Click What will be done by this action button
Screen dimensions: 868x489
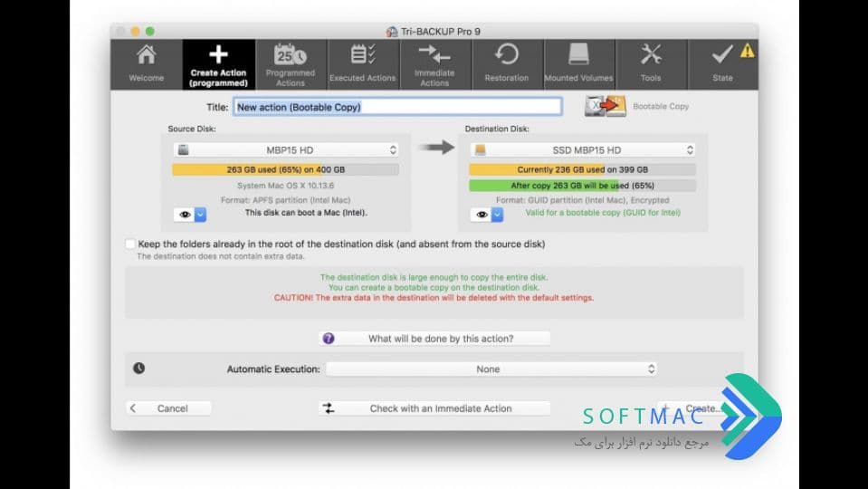pyautogui.click(x=434, y=339)
